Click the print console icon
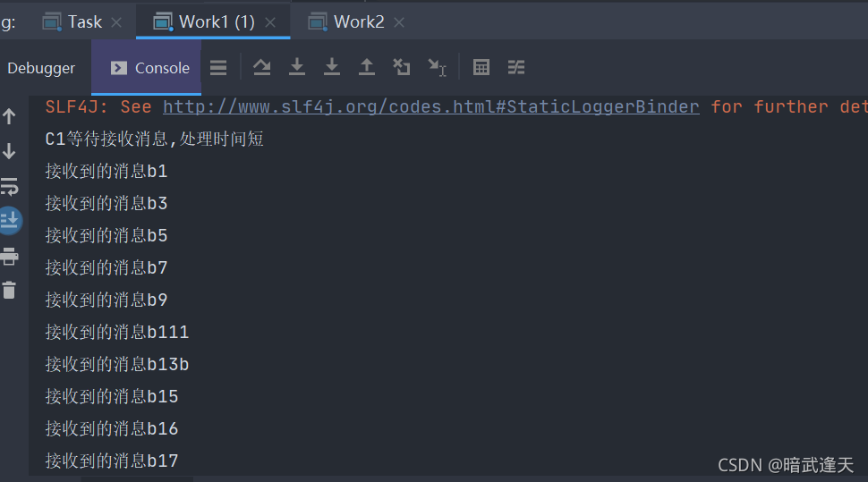This screenshot has height=482, width=868. click(x=10, y=257)
